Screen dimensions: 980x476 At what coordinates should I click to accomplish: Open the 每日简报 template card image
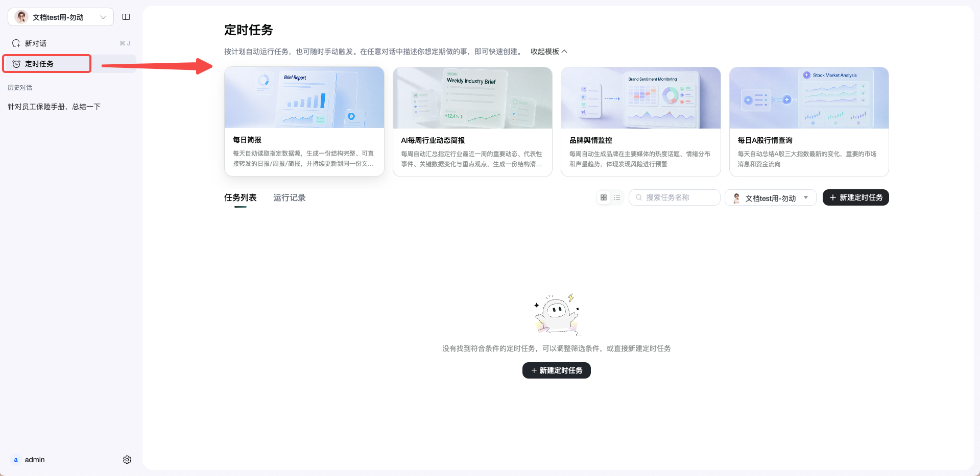[304, 97]
